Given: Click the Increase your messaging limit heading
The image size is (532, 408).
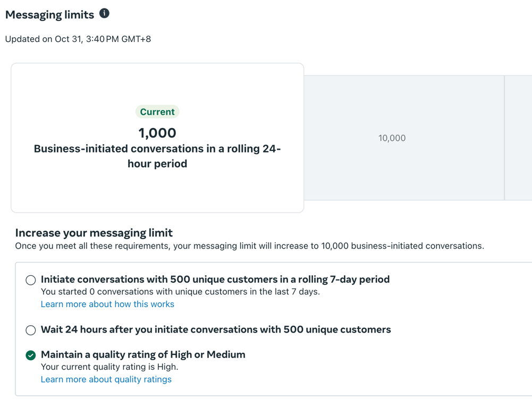Looking at the screenshot, I should point(94,233).
